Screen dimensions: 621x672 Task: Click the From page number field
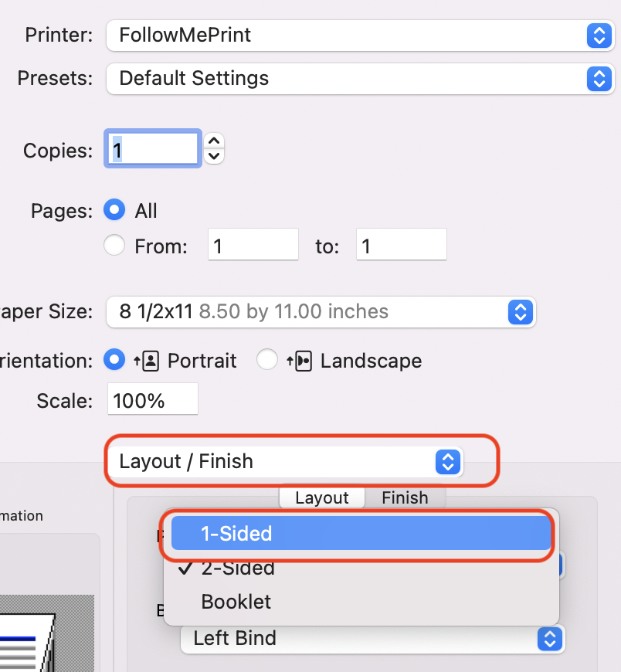253,246
